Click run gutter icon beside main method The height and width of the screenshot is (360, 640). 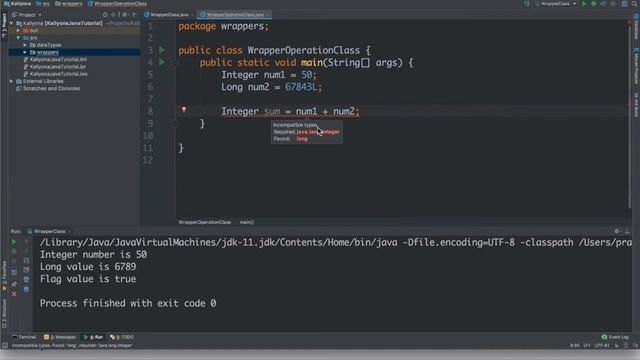pyautogui.click(x=162, y=62)
